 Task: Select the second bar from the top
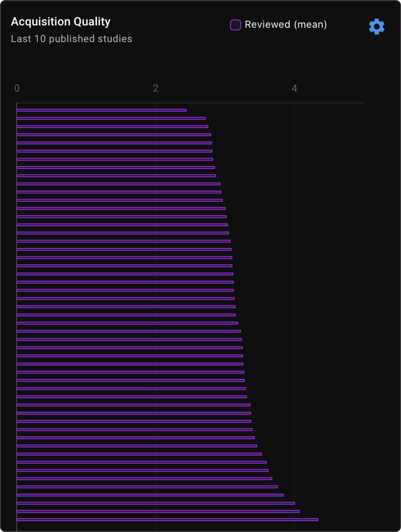[x=111, y=118]
